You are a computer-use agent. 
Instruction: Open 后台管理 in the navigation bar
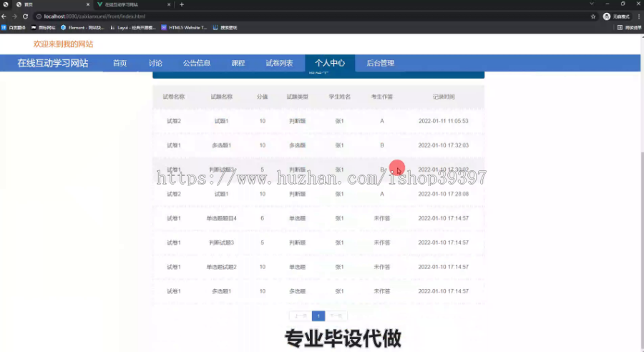pos(381,63)
